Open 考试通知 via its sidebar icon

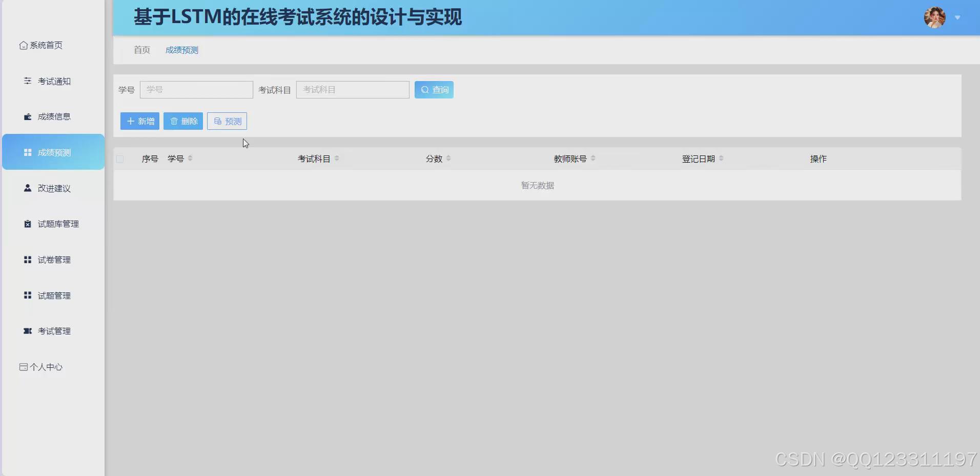point(27,81)
